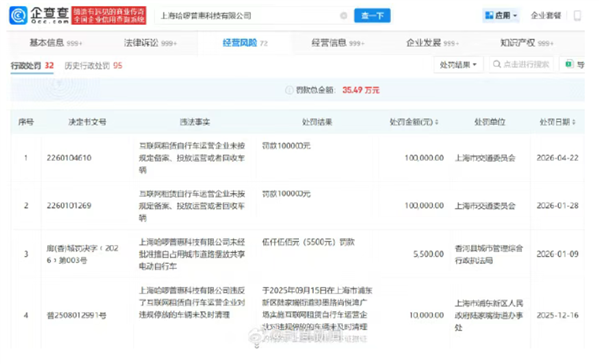Click the Qcc.com logo icon
This screenshot has width=599, height=364.
[18, 15]
